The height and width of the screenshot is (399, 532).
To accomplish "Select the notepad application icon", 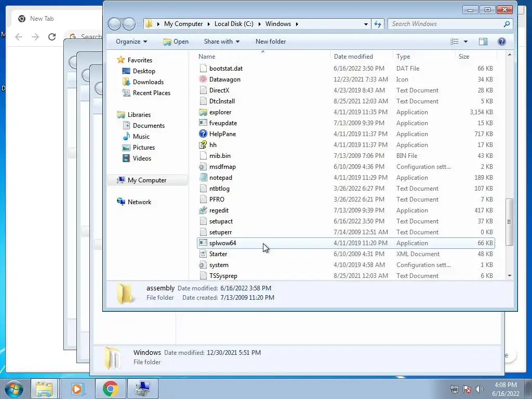I will click(x=203, y=178).
